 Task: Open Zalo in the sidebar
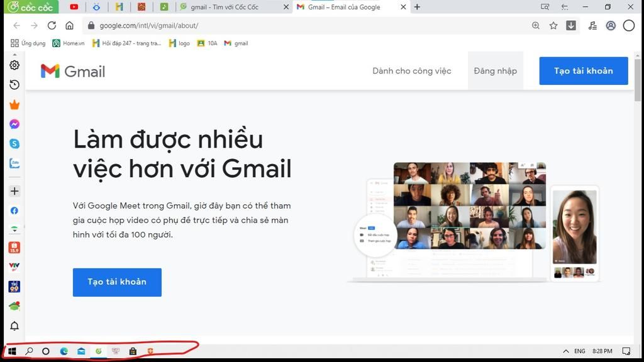(14, 163)
